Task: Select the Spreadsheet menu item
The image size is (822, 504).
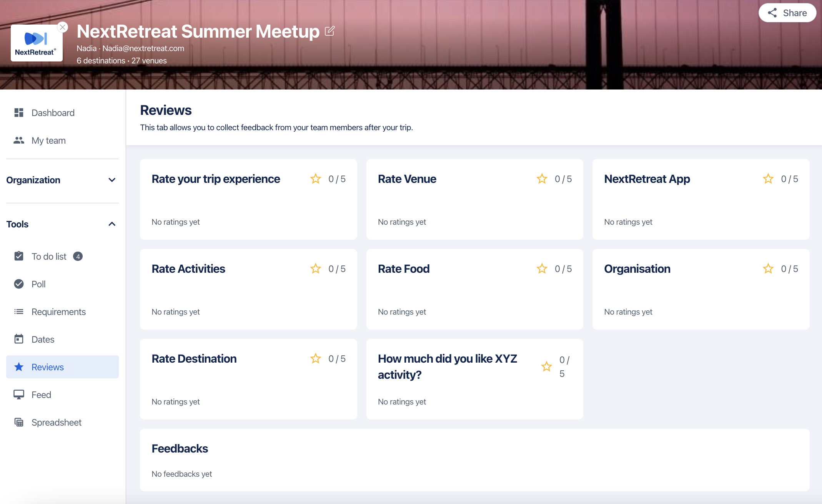Action: pyautogui.click(x=57, y=423)
